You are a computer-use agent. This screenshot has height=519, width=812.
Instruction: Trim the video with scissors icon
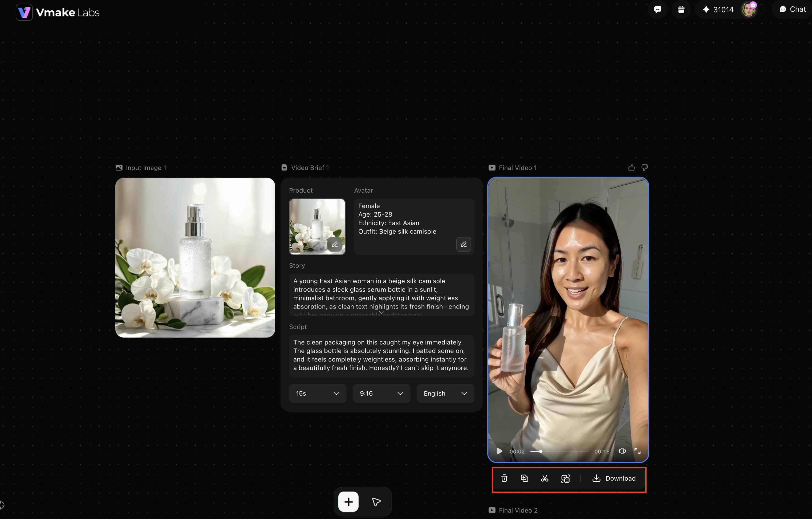pyautogui.click(x=545, y=479)
